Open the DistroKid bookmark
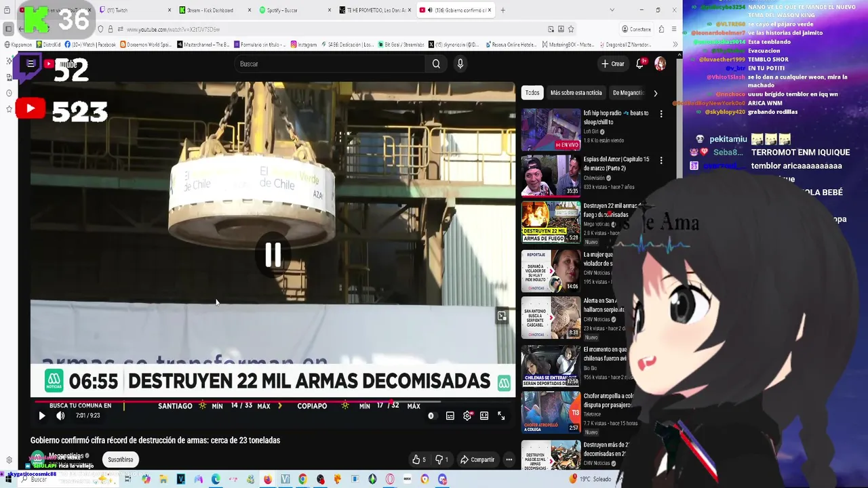Viewport: 868px width, 488px height. [x=47, y=45]
